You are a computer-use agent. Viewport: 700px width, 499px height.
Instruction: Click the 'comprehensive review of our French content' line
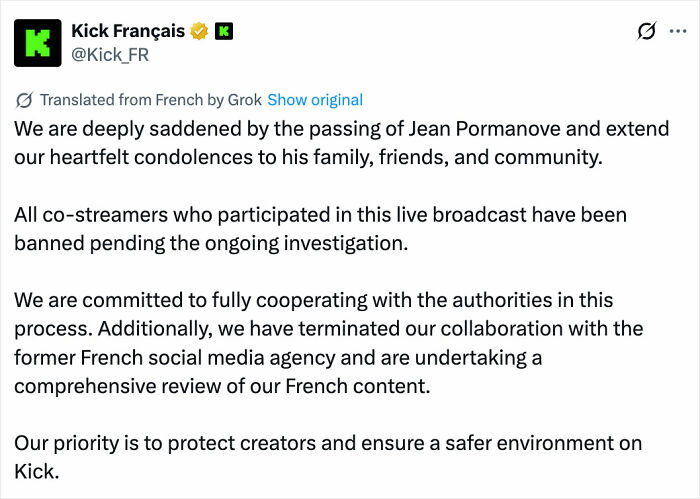pyautogui.click(x=222, y=387)
